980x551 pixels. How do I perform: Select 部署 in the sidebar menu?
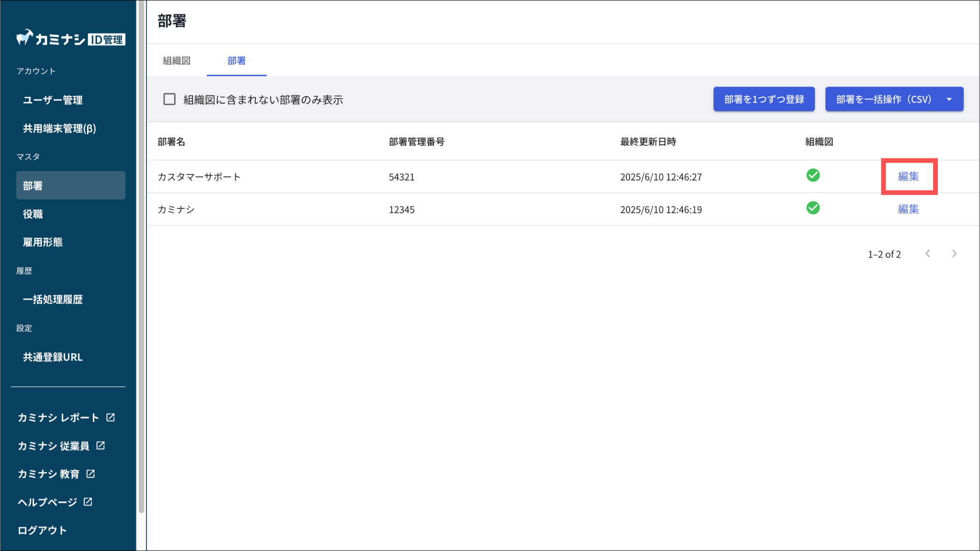[71, 185]
